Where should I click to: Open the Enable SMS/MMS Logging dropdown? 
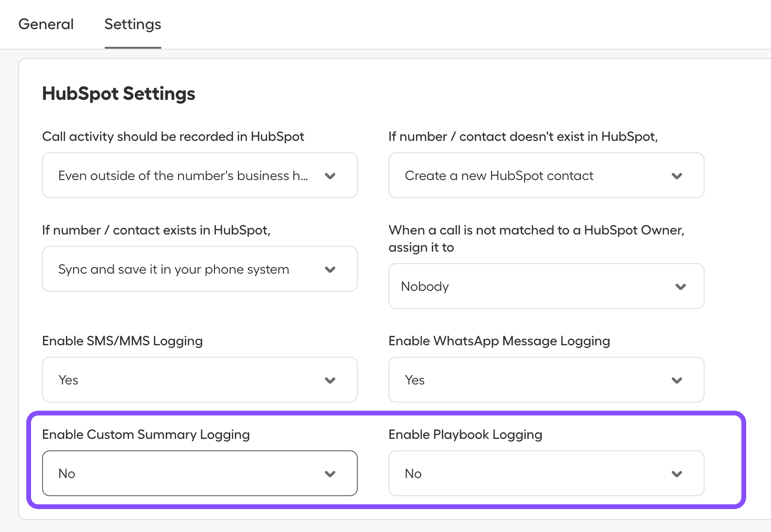tap(199, 380)
